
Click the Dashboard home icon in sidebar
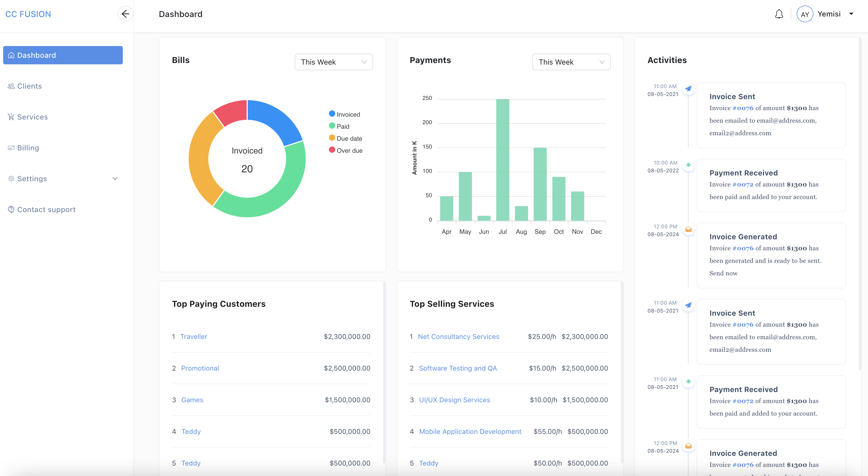11,55
